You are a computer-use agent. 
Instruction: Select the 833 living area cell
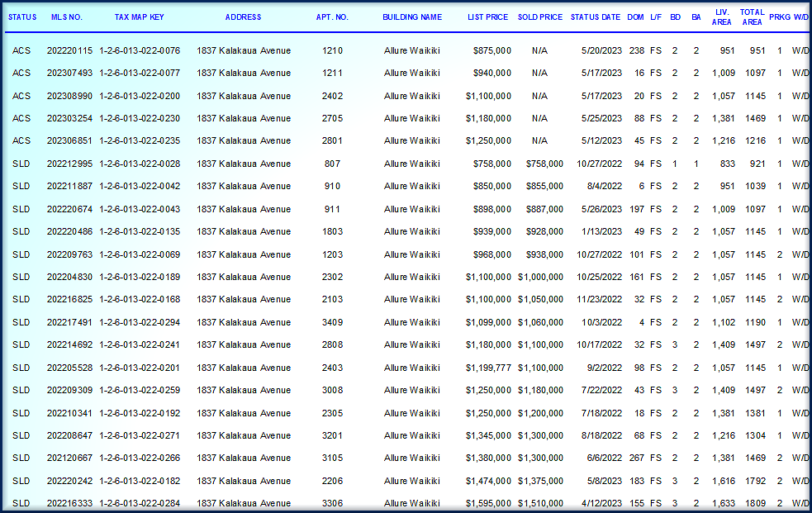point(728,164)
